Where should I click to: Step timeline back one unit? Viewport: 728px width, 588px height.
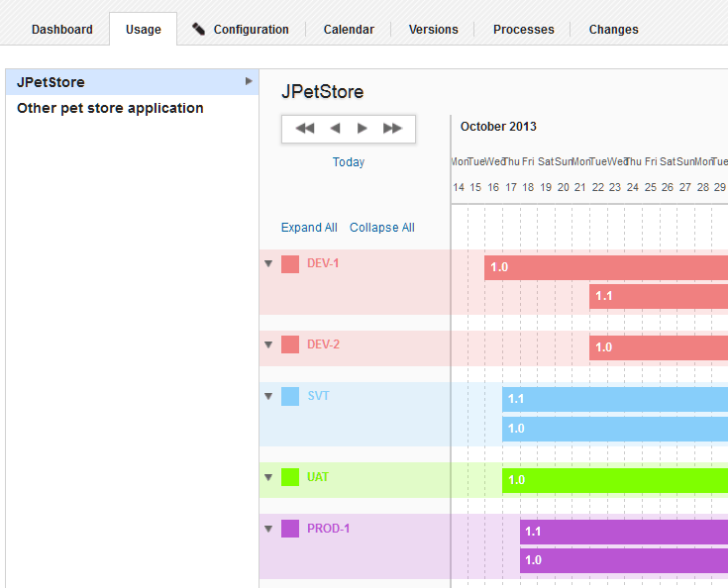pyautogui.click(x=335, y=129)
